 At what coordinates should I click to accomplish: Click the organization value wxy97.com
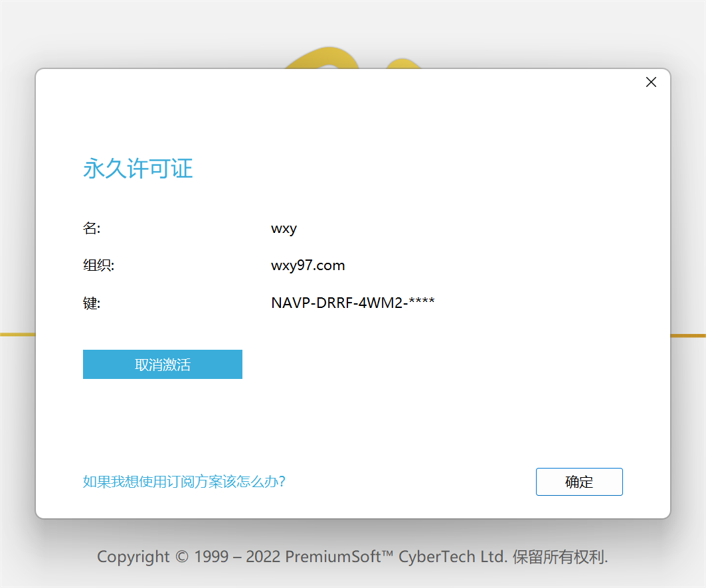coord(308,265)
